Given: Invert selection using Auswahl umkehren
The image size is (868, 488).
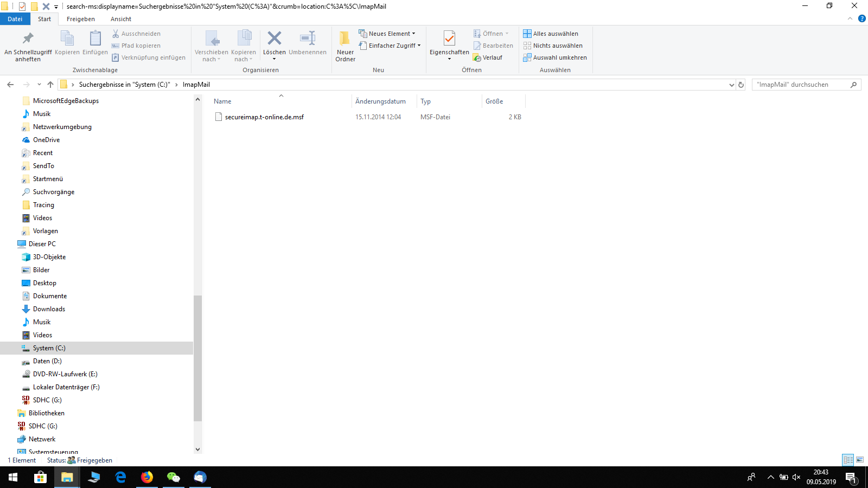Looking at the screenshot, I should (x=555, y=57).
